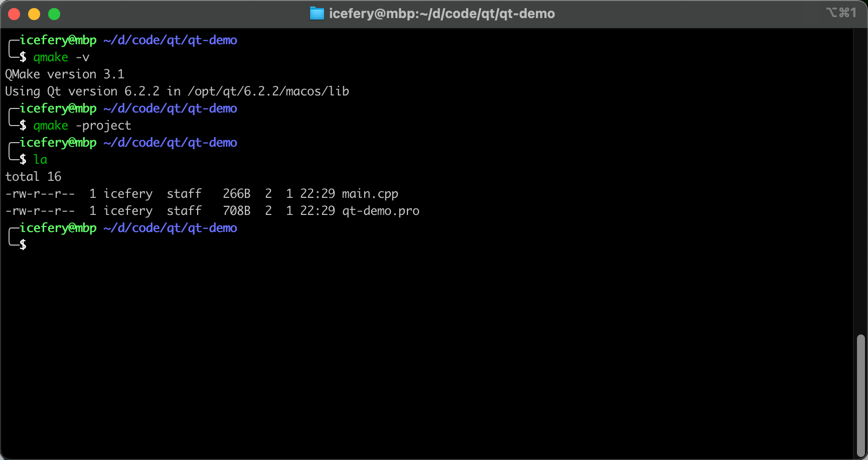Screen dimensions: 868x460
Task: Click the window title icefery@mbp:~/d/code/qt/qt-demo
Action: click(x=442, y=14)
